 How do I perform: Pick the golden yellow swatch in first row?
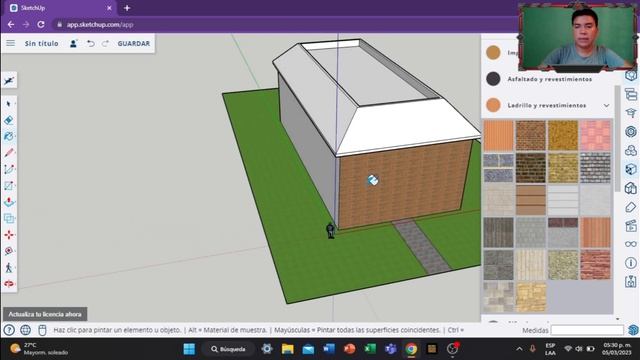(563, 136)
